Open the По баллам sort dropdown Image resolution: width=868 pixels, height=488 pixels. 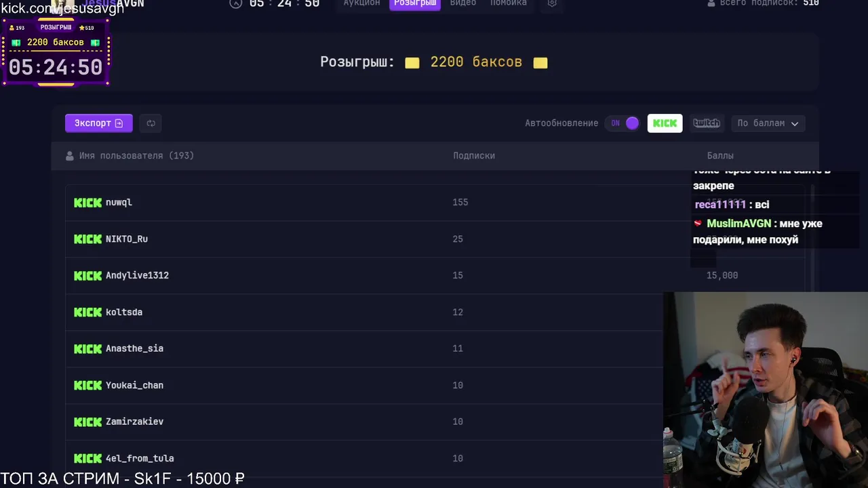click(x=768, y=123)
